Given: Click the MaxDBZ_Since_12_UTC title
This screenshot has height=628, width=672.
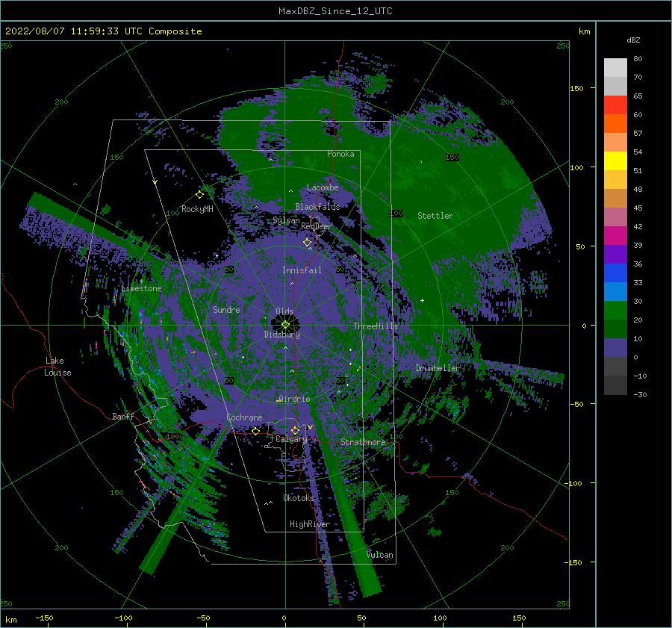Looking at the screenshot, I should click(335, 11).
